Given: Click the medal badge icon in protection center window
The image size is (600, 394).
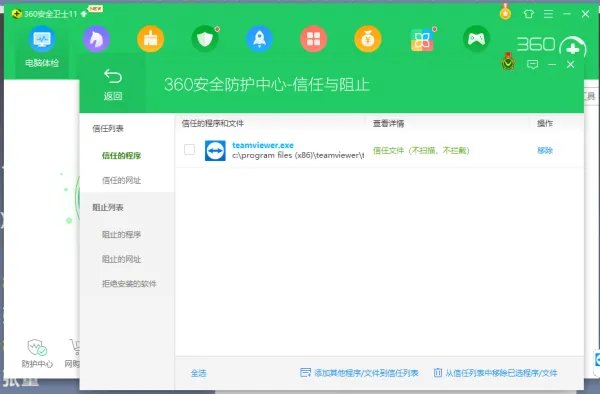Looking at the screenshot, I should (508, 61).
